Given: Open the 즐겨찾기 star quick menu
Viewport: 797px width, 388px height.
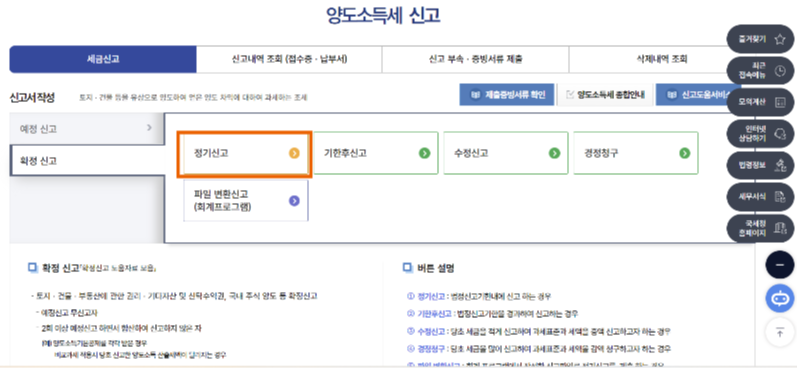Looking at the screenshot, I should 760,39.
